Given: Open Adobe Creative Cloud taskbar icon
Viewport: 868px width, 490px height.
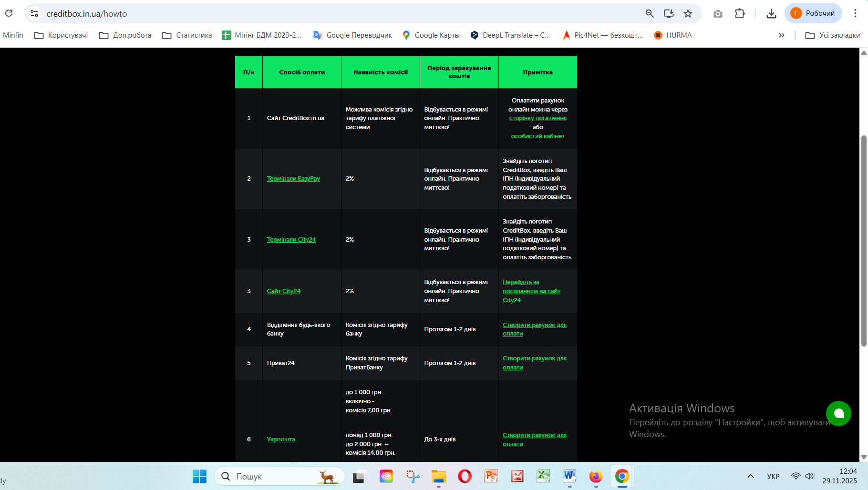Looking at the screenshot, I should coord(386,476).
